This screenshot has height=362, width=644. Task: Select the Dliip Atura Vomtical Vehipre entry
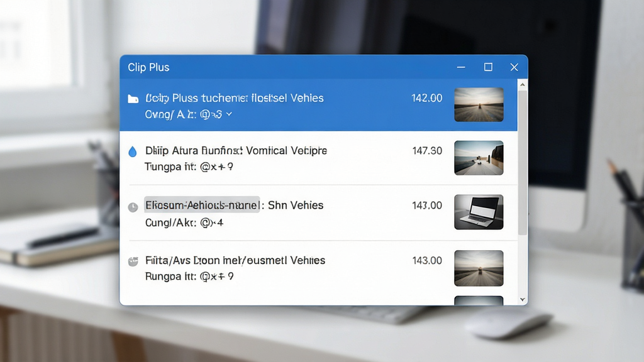tap(318, 158)
